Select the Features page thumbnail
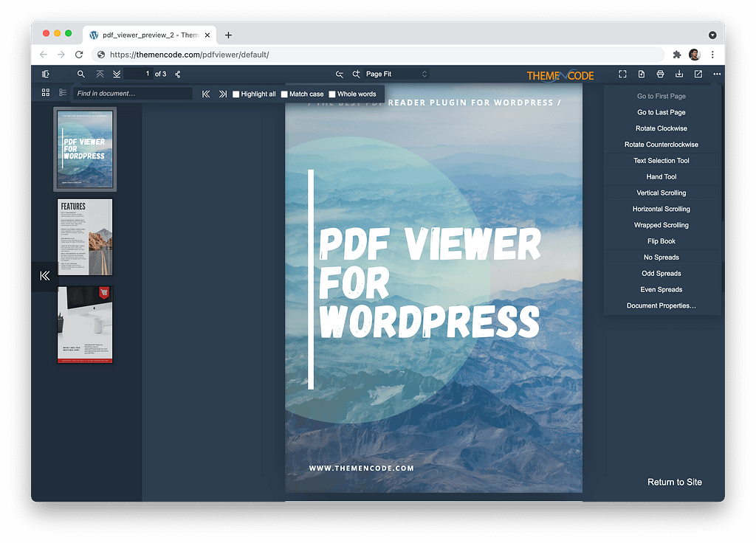 point(85,237)
